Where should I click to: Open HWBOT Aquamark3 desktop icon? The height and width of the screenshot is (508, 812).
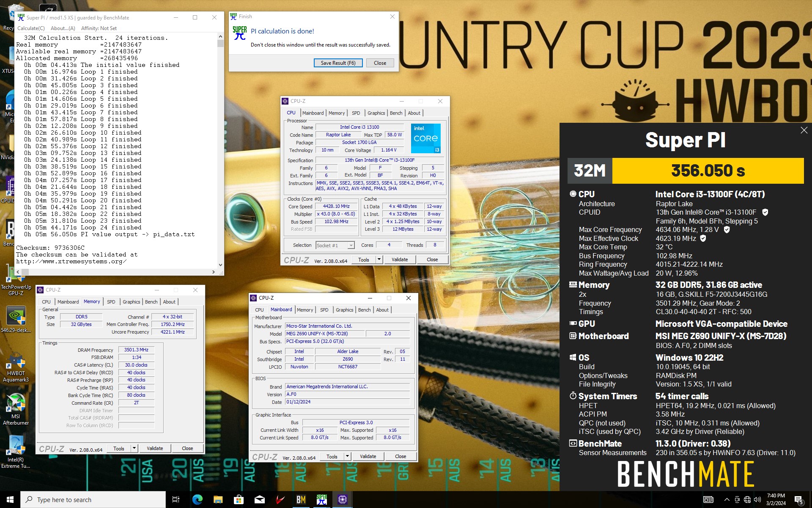click(x=16, y=367)
